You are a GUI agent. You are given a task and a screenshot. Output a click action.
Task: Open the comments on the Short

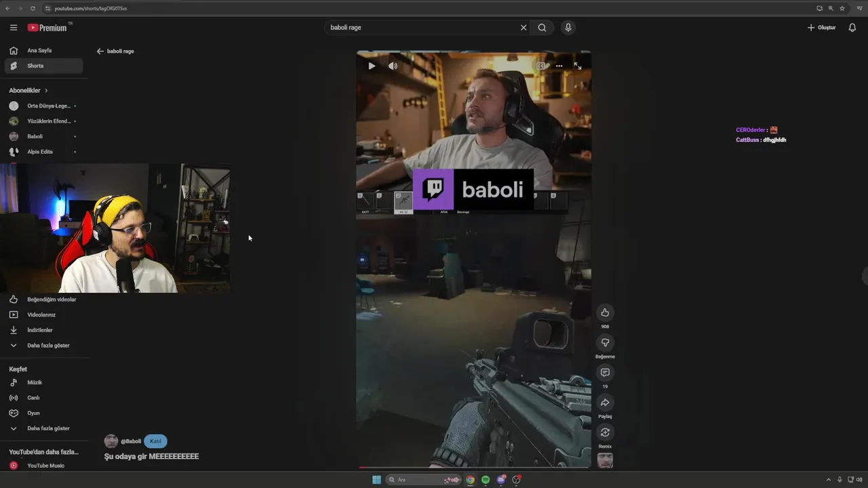coord(605,373)
